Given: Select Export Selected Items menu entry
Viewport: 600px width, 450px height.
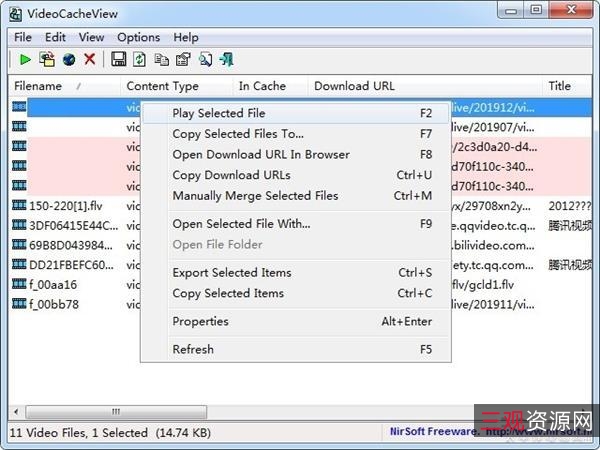Looking at the screenshot, I should (231, 272).
